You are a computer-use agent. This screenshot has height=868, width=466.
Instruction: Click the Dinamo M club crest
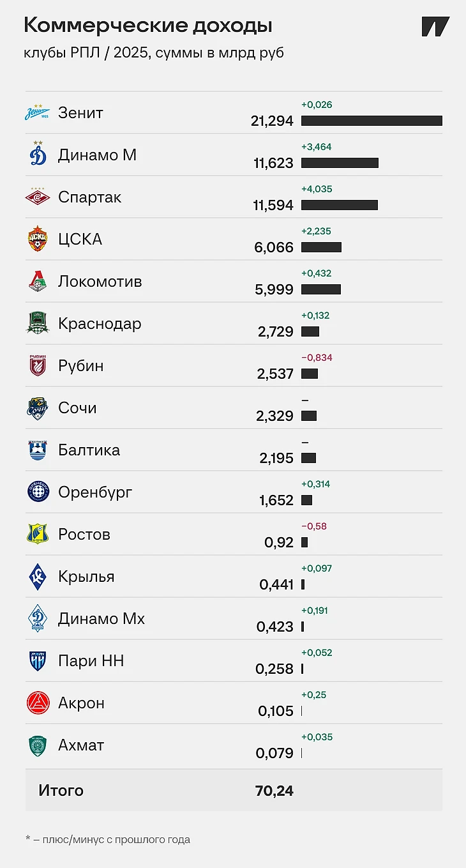click(38, 154)
